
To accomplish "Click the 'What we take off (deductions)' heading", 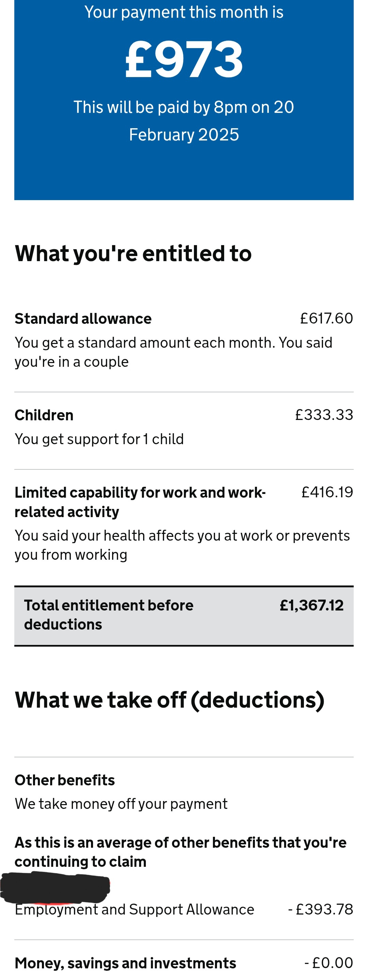I will 170,699.
